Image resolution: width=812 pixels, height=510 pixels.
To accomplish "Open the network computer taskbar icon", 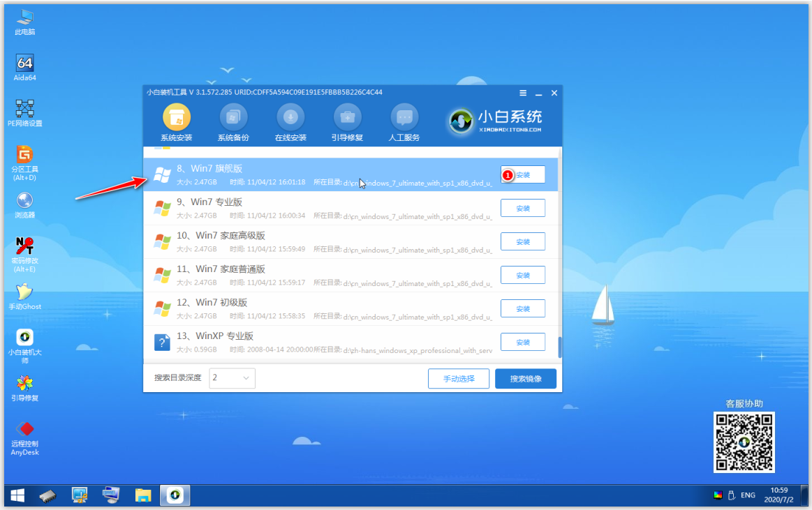I will 111,496.
